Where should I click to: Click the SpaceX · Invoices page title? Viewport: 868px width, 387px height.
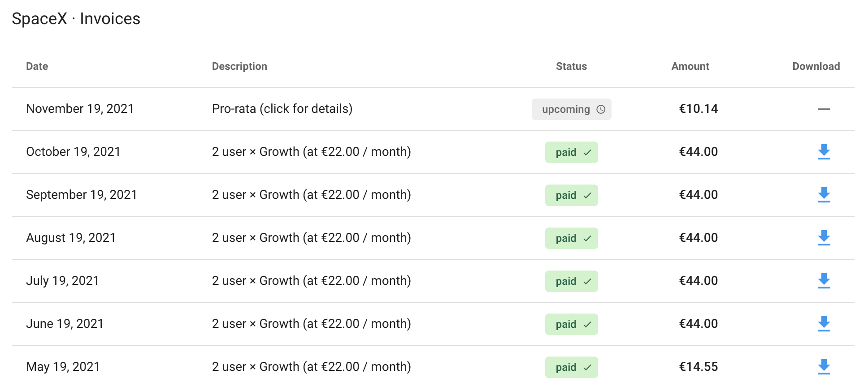pos(76,19)
